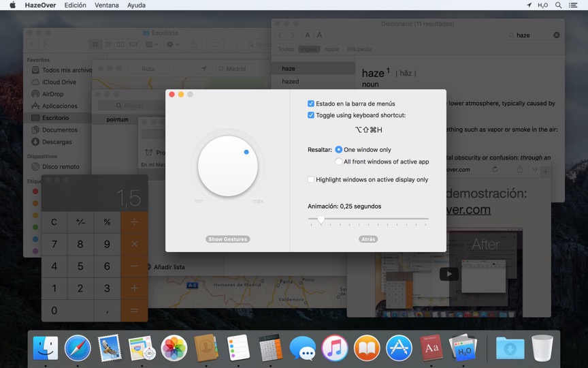
Task: Open the HazeOver application menu
Action: coord(40,5)
